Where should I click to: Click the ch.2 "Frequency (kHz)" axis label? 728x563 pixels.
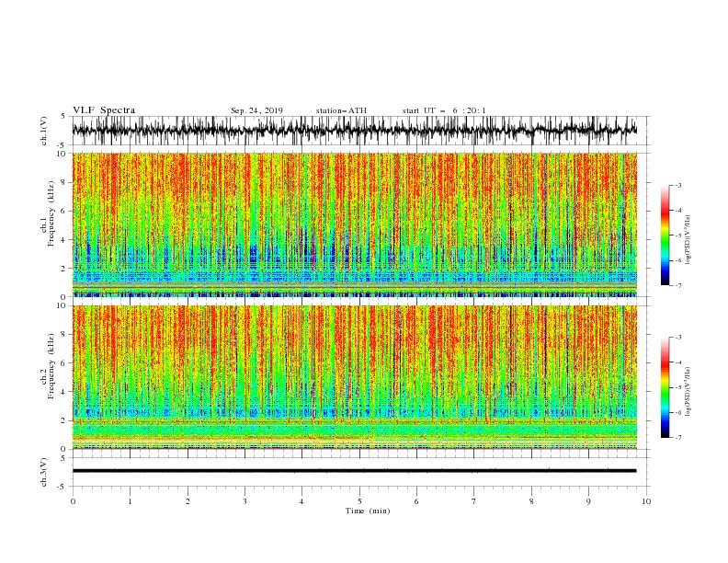tap(51, 366)
